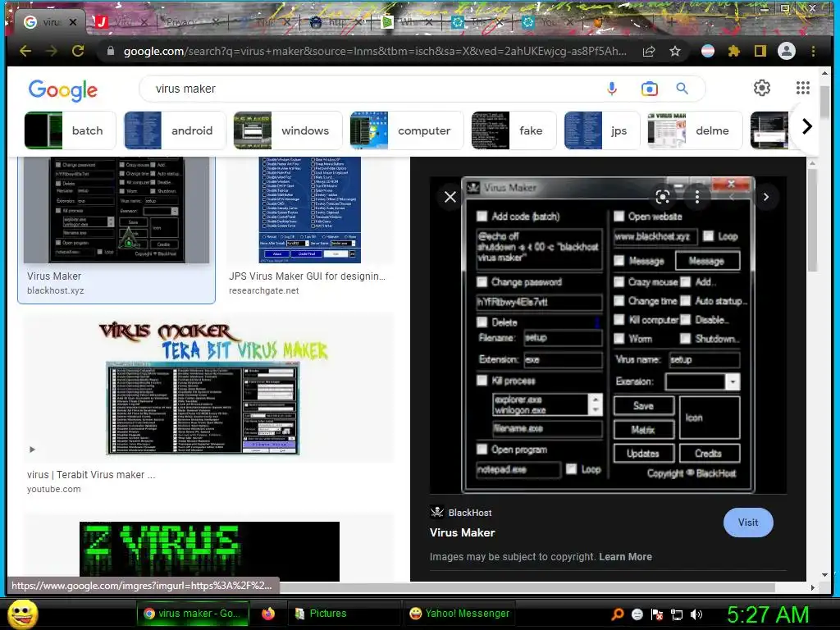The image size is (840, 630).
Task: Filter results with the 'batch' chip
Action: coord(71,130)
